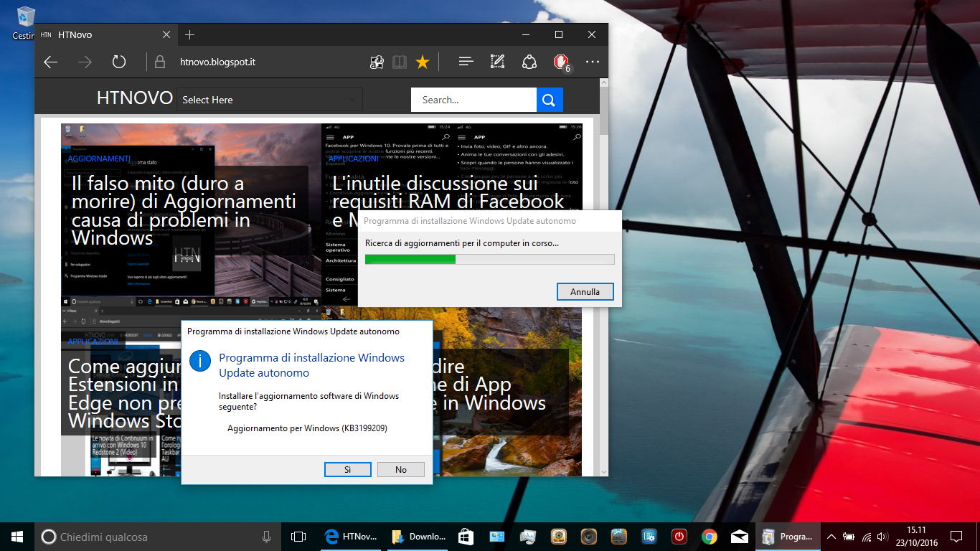
Task: Click the yellow favorites star
Action: [423, 62]
